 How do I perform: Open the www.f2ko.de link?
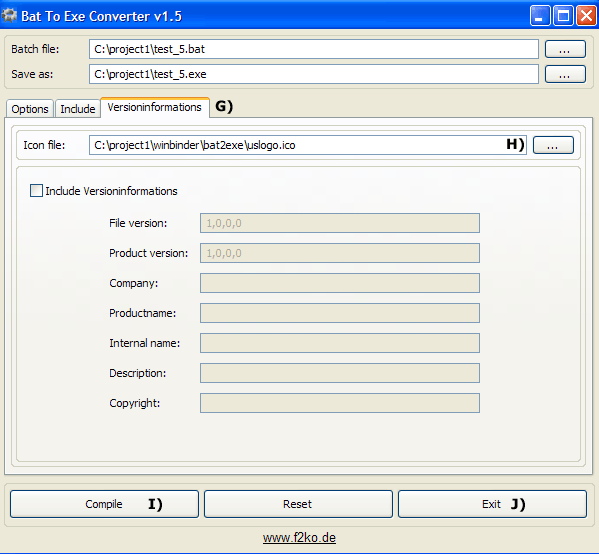pos(299,538)
